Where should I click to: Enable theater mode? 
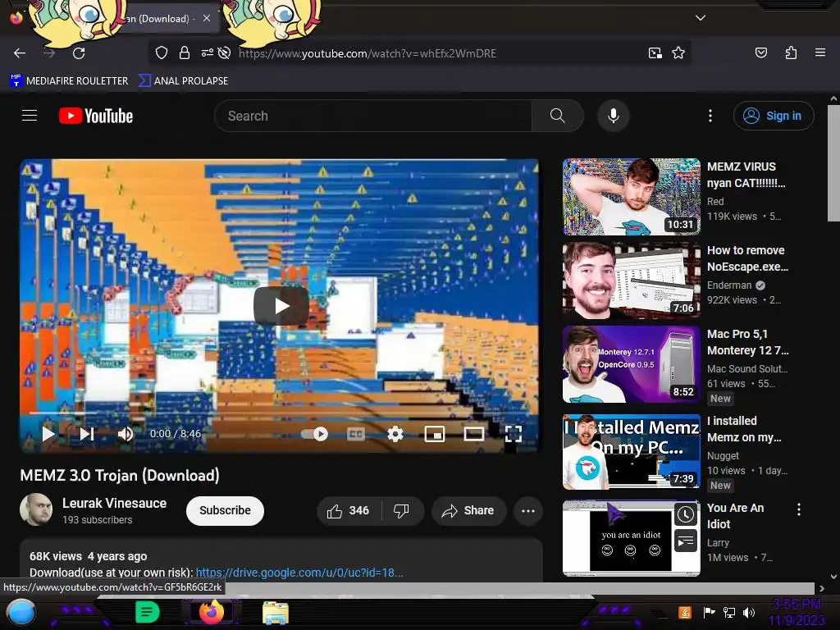[473, 434]
